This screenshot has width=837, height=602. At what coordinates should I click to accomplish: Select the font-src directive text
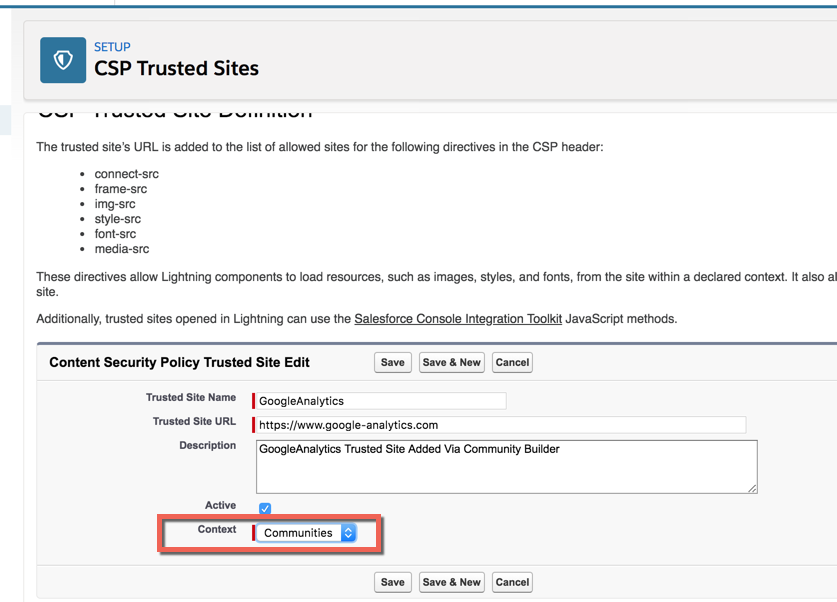(115, 234)
